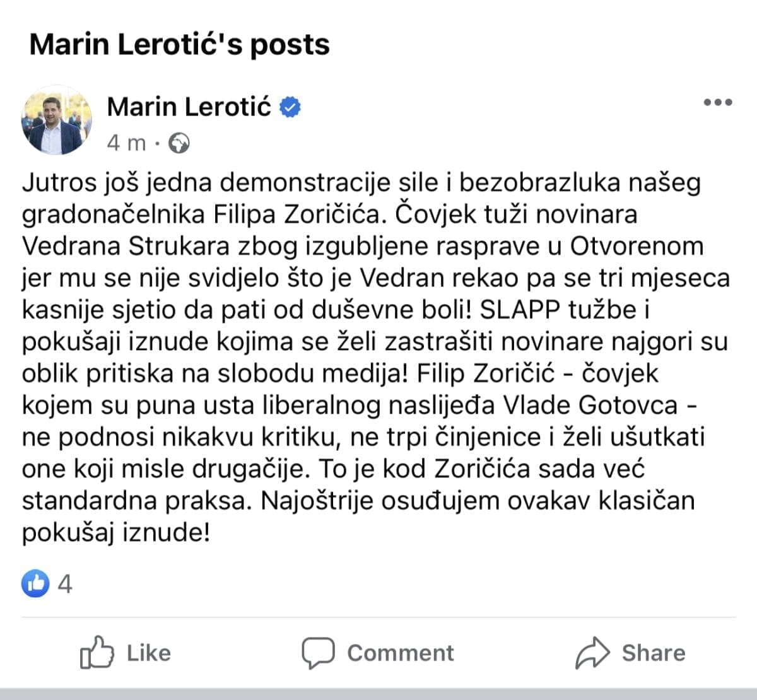Click the blue verified badge icon
The width and height of the screenshot is (757, 700).
pyautogui.click(x=290, y=107)
